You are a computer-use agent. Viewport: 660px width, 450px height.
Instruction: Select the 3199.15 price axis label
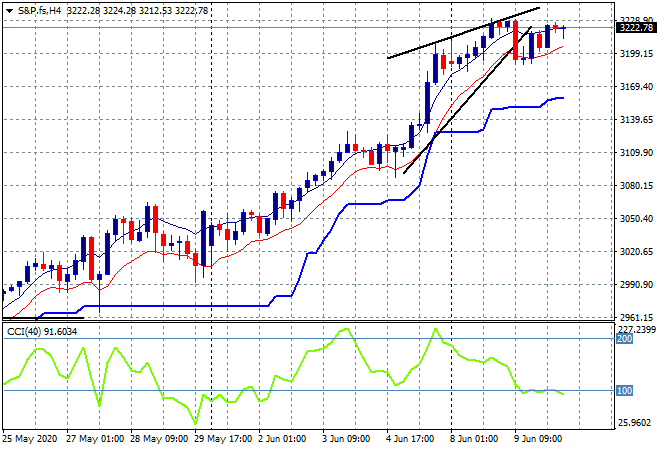tap(636, 53)
